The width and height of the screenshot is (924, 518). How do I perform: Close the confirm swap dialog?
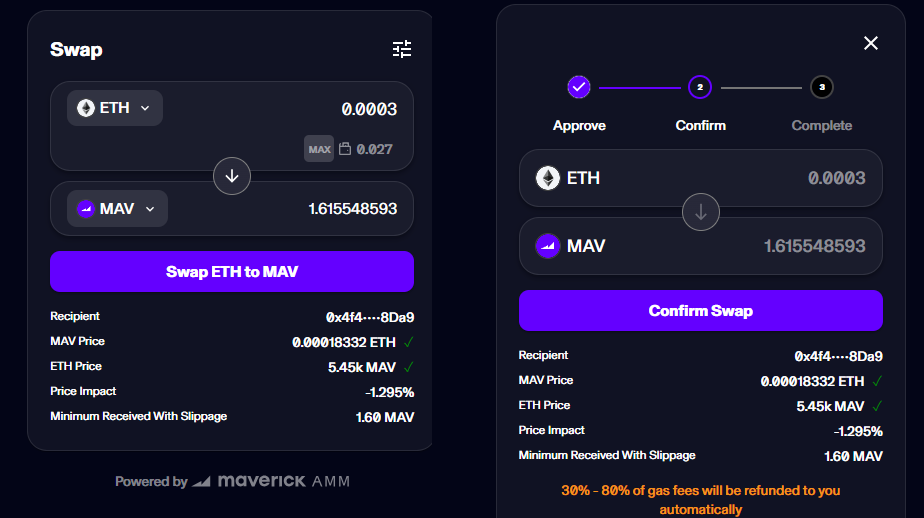[x=870, y=43]
